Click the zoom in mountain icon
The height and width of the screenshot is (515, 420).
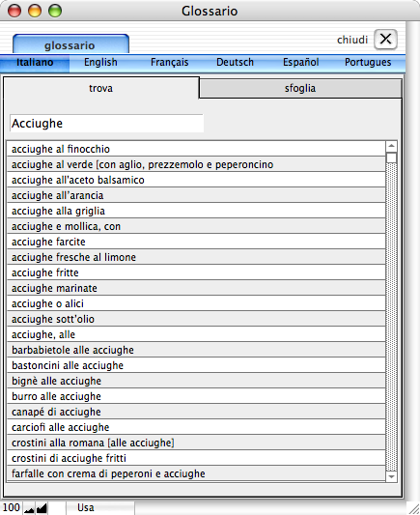coord(42,508)
